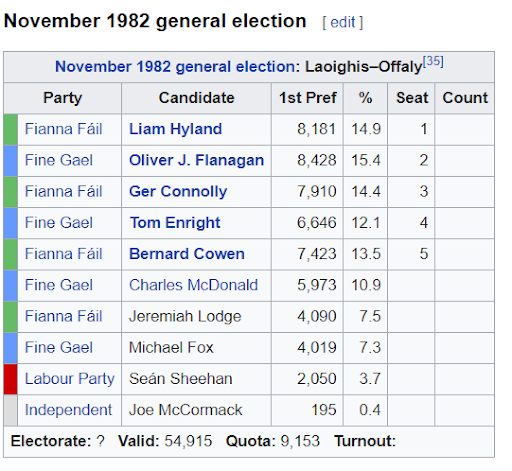512x471 pixels.
Task: Open the Tom Enright link
Action: (x=175, y=223)
